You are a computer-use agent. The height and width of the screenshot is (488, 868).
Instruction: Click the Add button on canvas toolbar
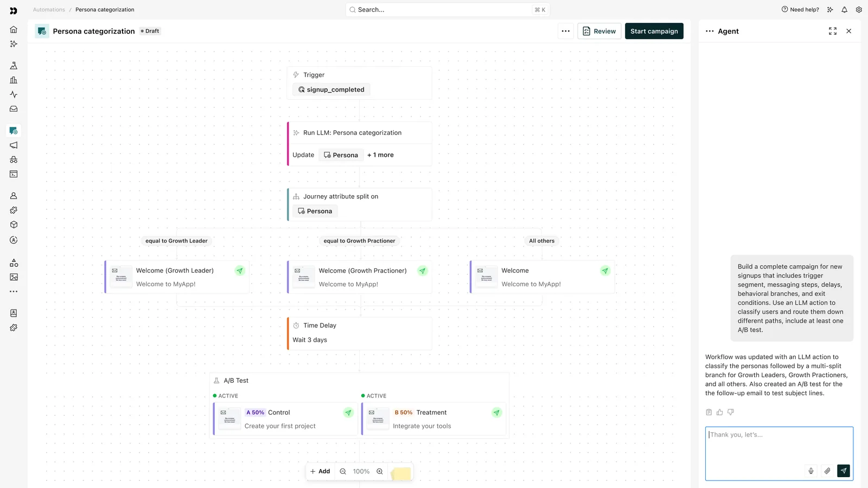(320, 472)
